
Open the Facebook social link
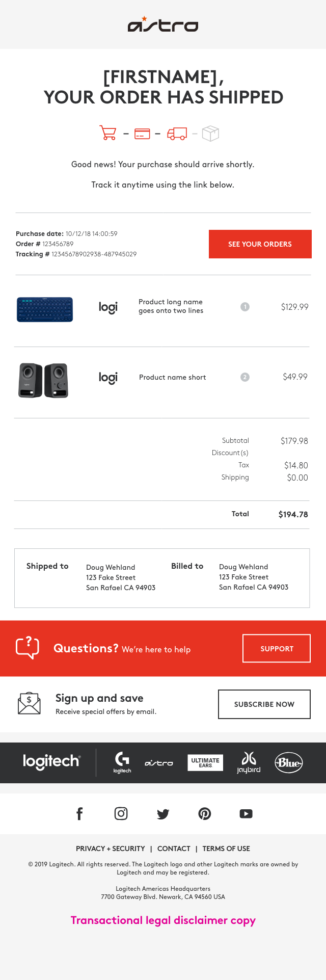pyautogui.click(x=79, y=814)
